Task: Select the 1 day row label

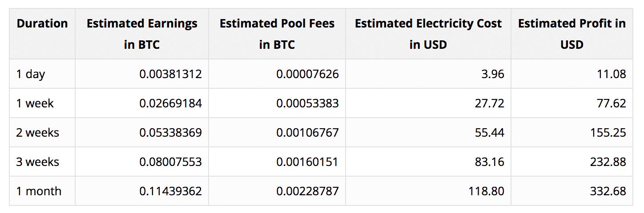Action: click(31, 74)
